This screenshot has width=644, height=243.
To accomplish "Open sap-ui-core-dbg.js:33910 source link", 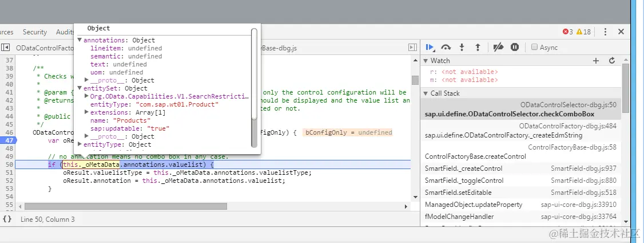I will point(578,205).
